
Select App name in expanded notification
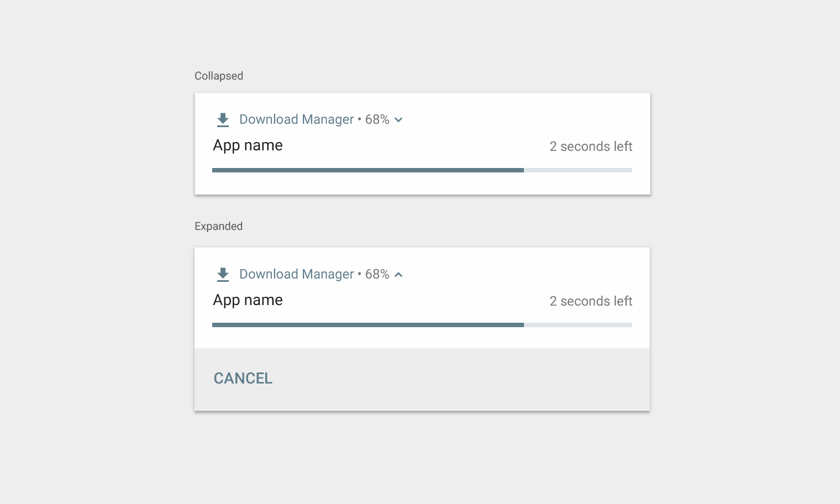coord(248,300)
